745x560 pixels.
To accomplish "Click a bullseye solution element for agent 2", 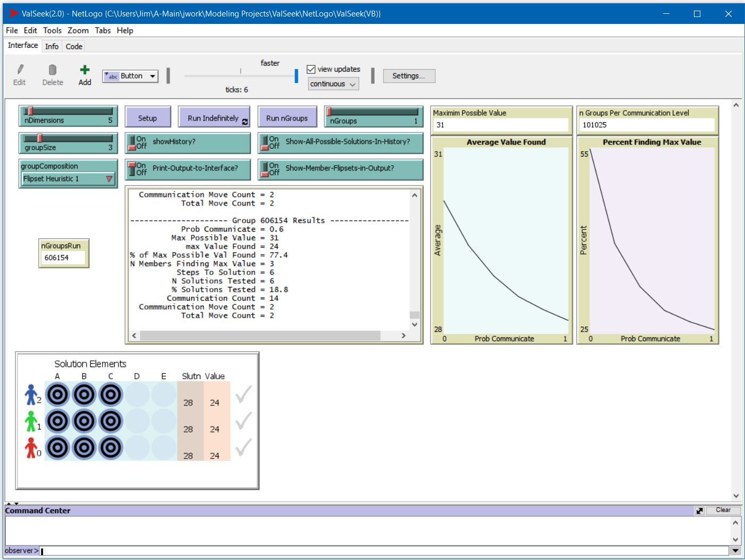I will tap(57, 394).
